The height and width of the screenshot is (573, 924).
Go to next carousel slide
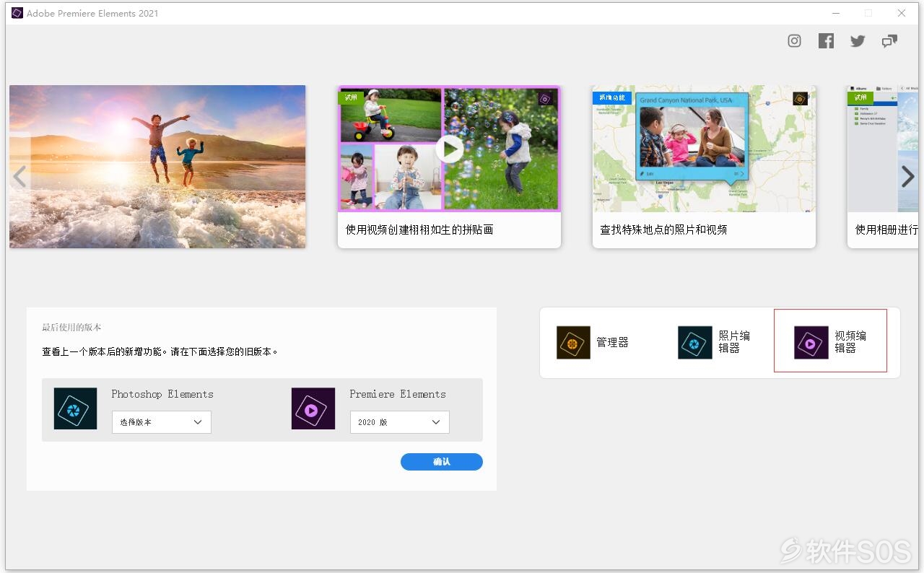[x=908, y=176]
